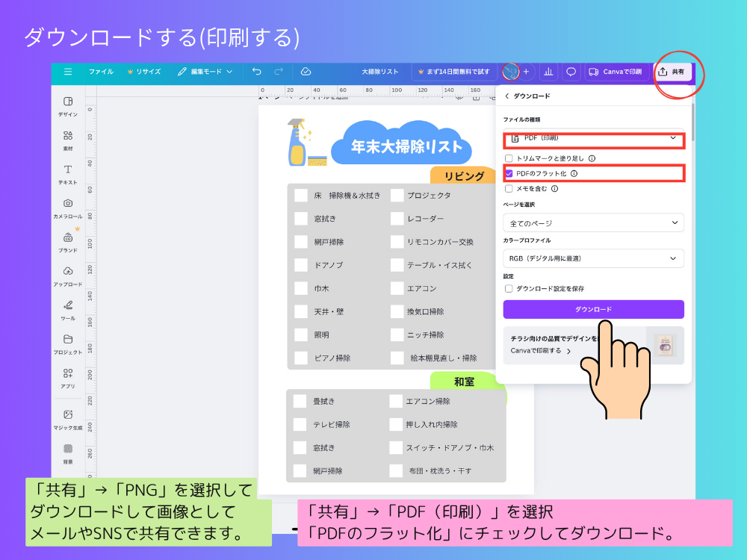
Task: Open the マジック生成 panel
Action: coord(68,418)
